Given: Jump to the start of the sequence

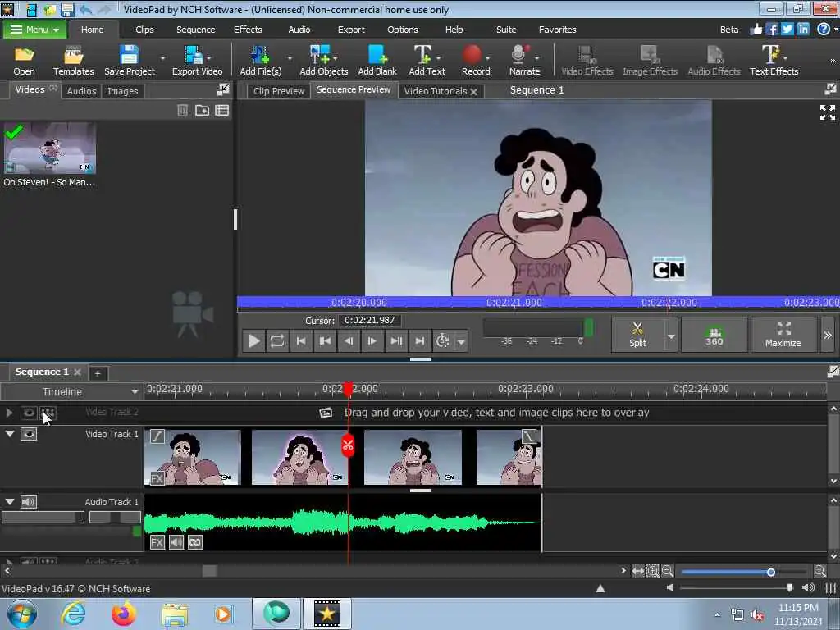Looking at the screenshot, I should click(x=301, y=340).
